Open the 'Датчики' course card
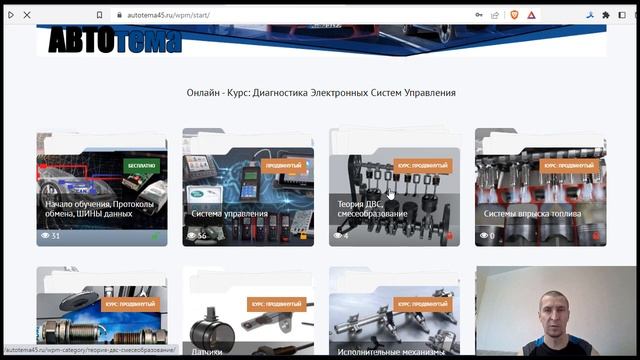Image resolution: width=640 pixels, height=360 pixels. point(248,311)
